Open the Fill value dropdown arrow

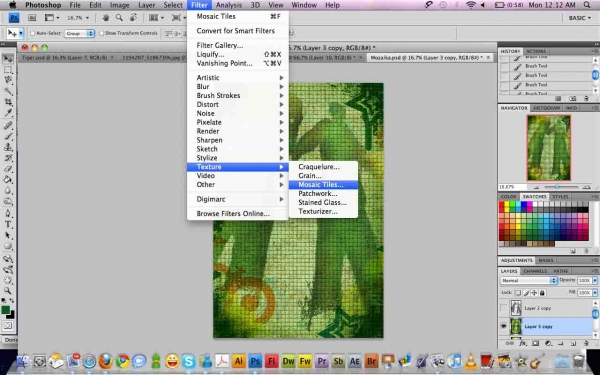[x=595, y=293]
